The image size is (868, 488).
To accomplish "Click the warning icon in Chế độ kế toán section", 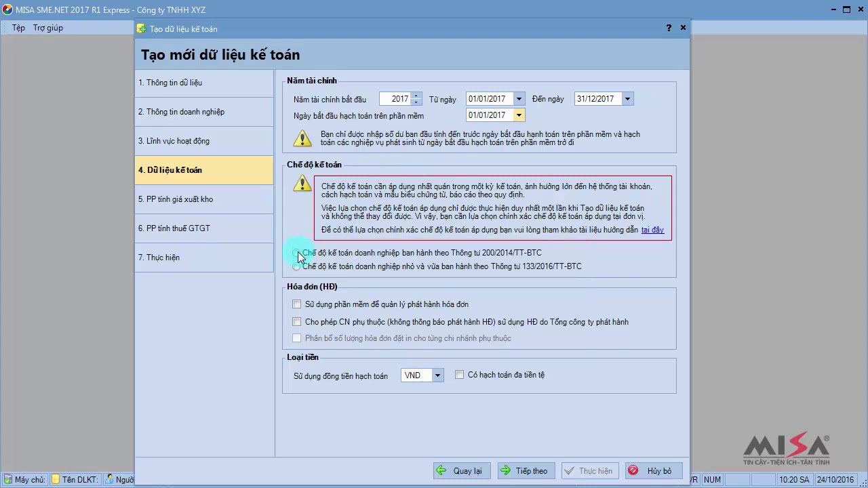I will point(302,183).
